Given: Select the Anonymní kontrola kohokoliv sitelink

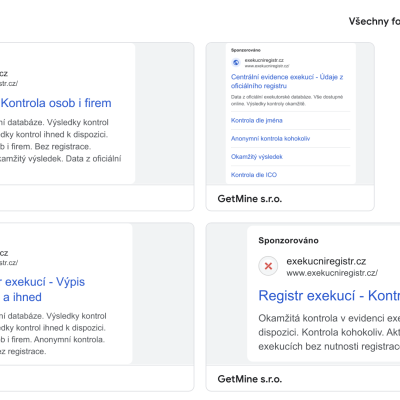Looking at the screenshot, I should [x=270, y=138].
